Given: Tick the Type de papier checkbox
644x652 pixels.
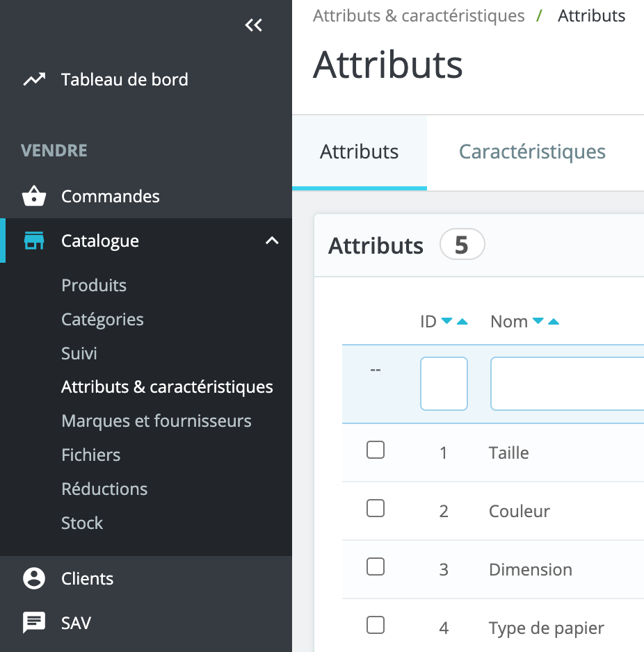Looking at the screenshot, I should (x=376, y=626).
